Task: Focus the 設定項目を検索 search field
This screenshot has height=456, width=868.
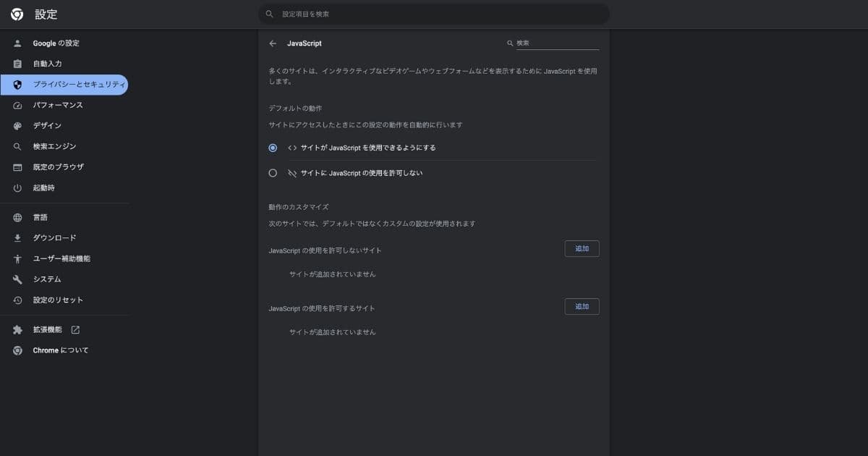Action: coord(434,14)
